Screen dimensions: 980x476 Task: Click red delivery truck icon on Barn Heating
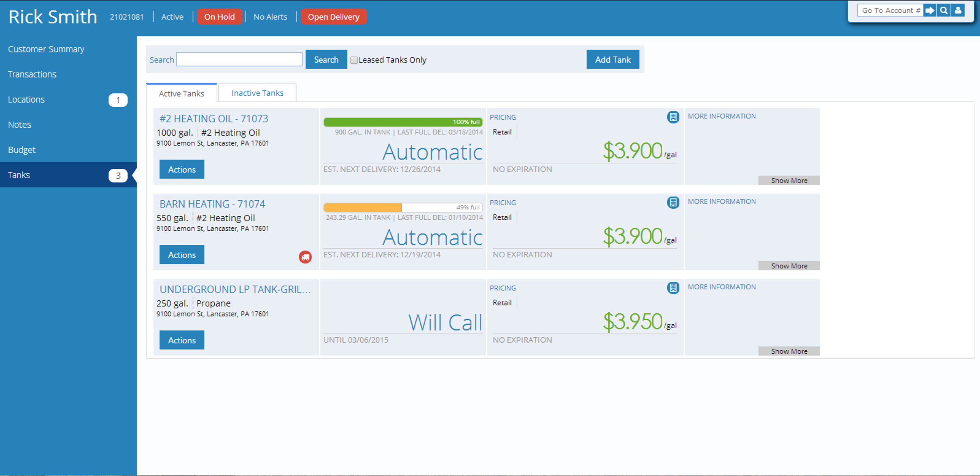(x=305, y=257)
